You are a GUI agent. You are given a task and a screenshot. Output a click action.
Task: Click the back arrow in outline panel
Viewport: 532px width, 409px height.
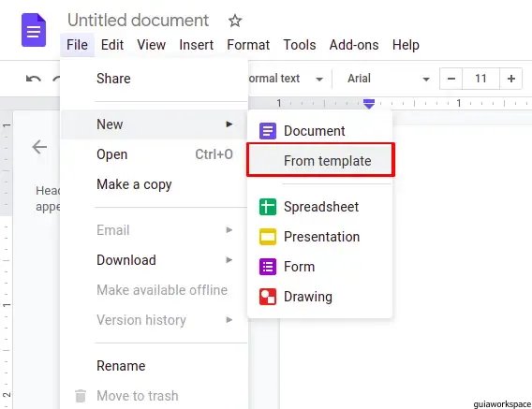pyautogui.click(x=39, y=147)
